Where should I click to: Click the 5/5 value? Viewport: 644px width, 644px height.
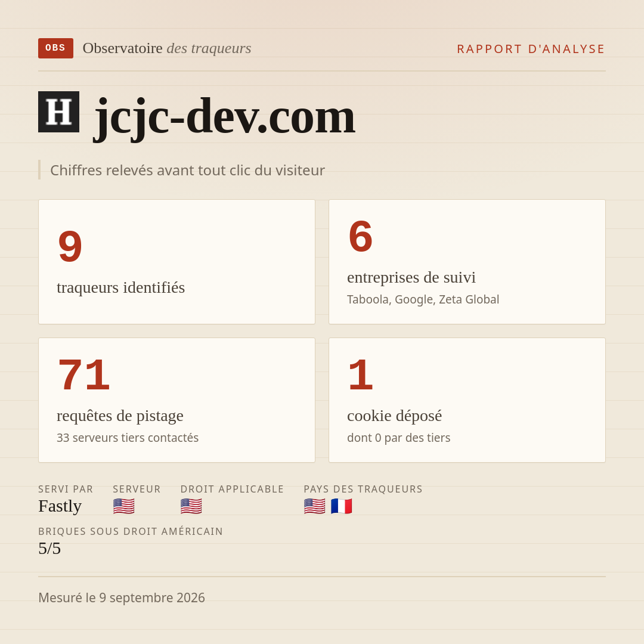tap(49, 549)
